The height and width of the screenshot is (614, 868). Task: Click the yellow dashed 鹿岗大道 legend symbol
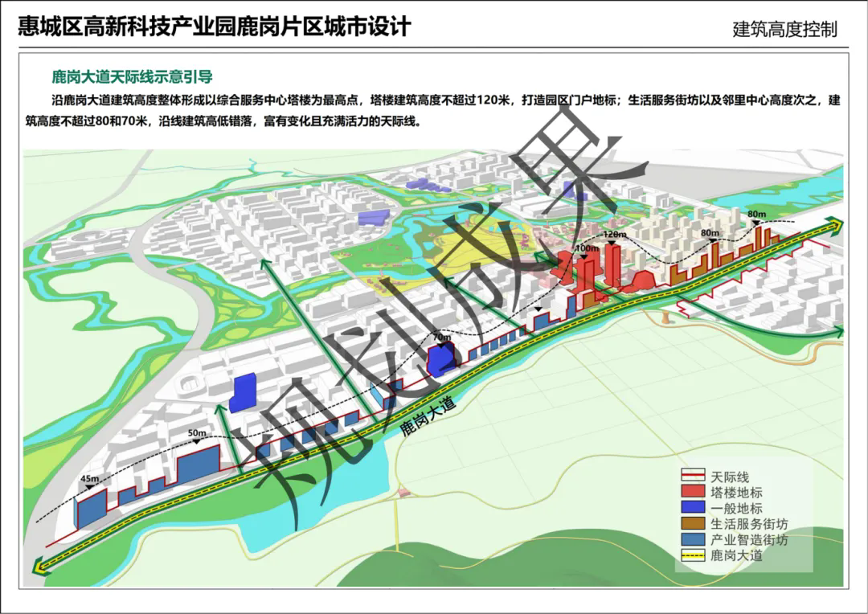pyautogui.click(x=694, y=555)
